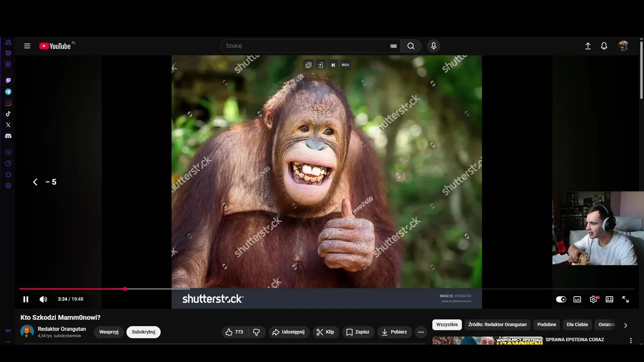Viewport: 644px width, 362px height.
Task: Click the back chevron left of video
Action: [x=35, y=182]
